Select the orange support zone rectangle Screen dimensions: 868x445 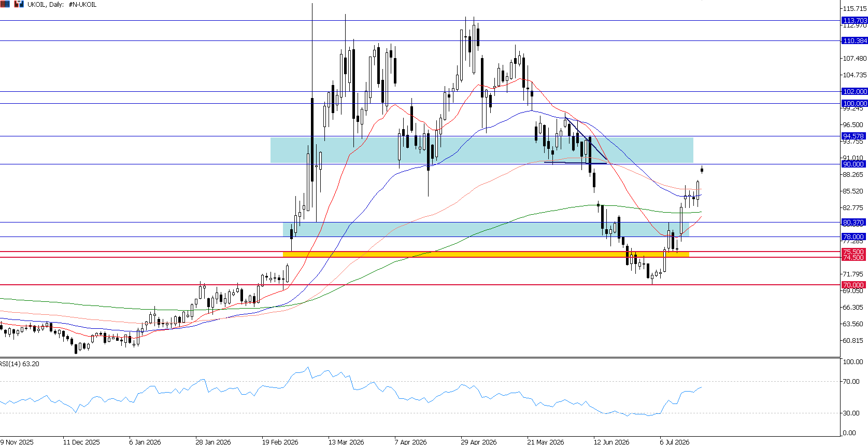pos(486,255)
